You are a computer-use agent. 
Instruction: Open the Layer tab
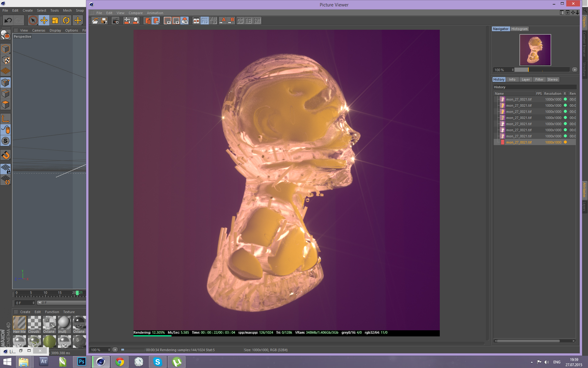526,79
